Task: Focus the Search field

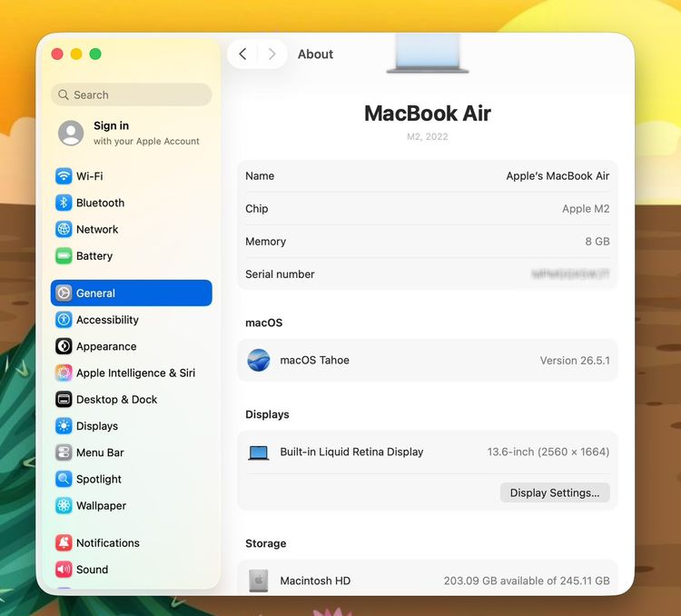Action: (131, 94)
